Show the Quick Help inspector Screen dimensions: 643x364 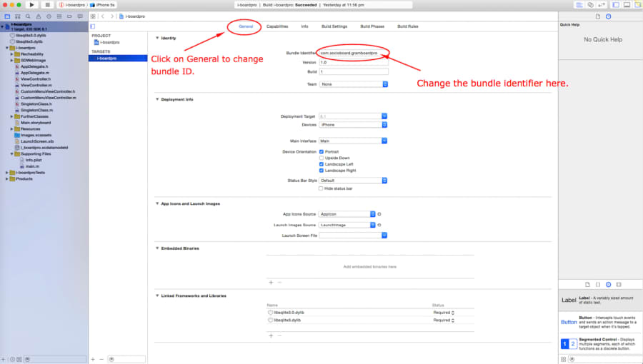coord(609,16)
